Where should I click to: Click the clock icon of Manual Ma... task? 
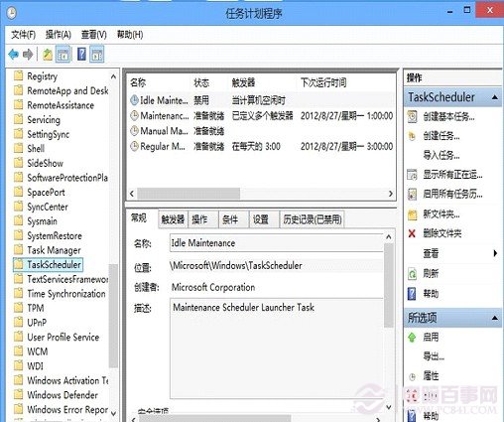(134, 131)
